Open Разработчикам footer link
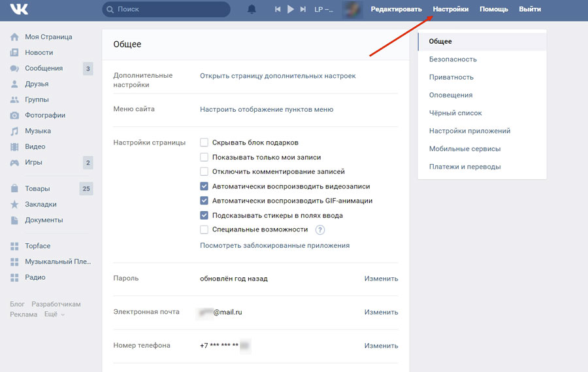 tap(56, 304)
